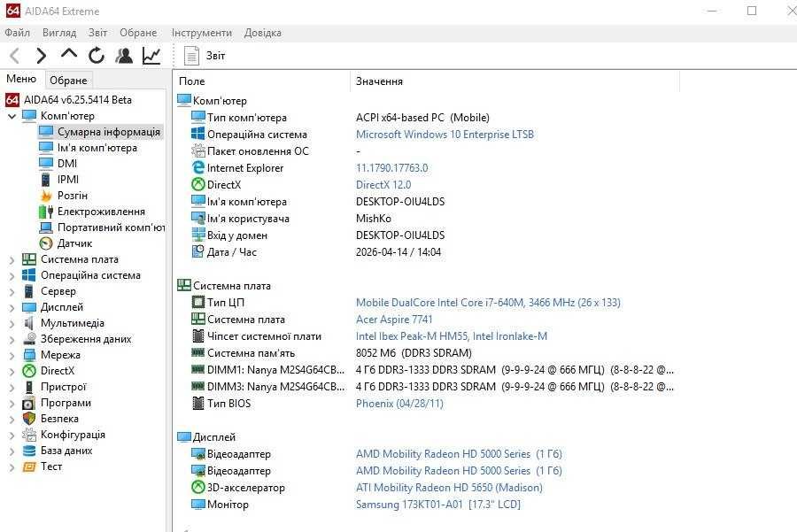Click the Internet Explorer icon in report

pos(197,167)
